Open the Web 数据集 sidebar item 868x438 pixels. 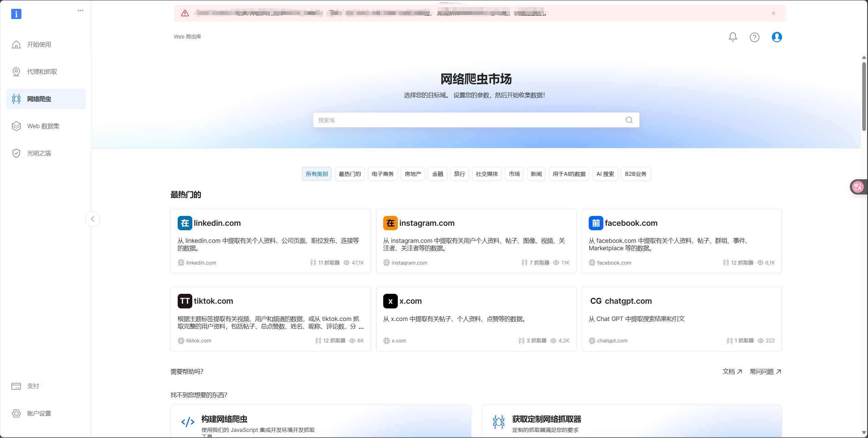coord(43,126)
